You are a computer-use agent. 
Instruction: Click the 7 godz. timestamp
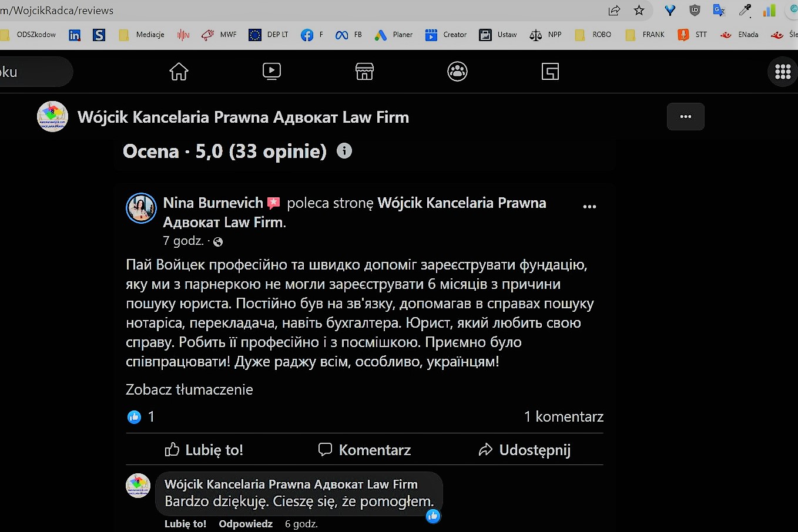183,241
